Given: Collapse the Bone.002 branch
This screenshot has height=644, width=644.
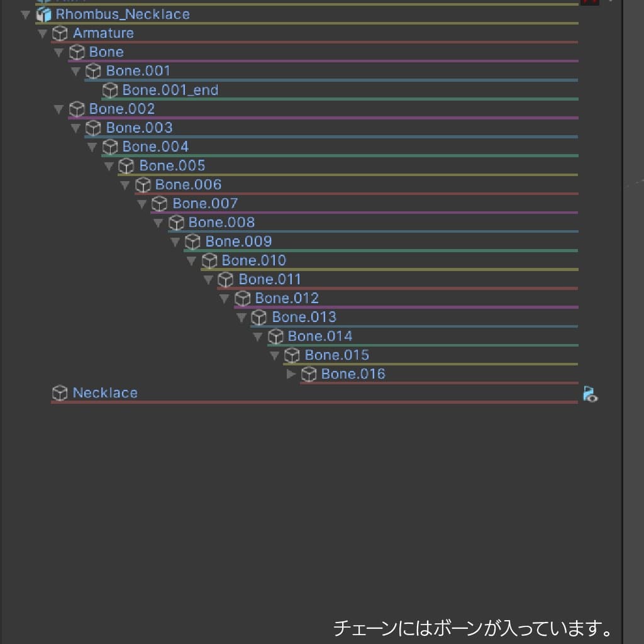Looking at the screenshot, I should 58,109.
